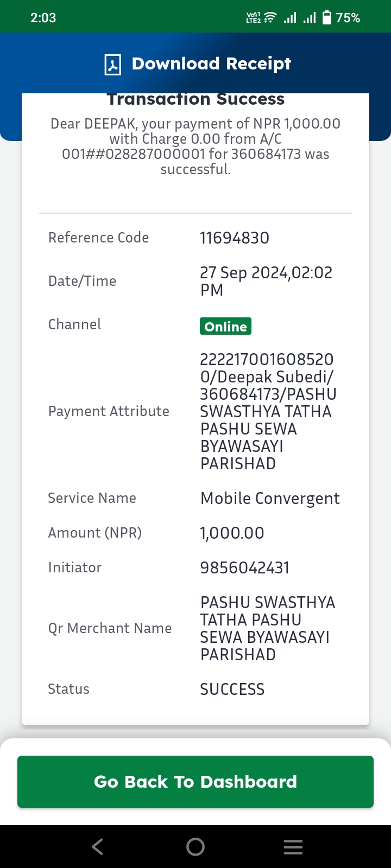This screenshot has height=868, width=391.
Task: Open recent apps via menu icon
Action: (x=293, y=847)
